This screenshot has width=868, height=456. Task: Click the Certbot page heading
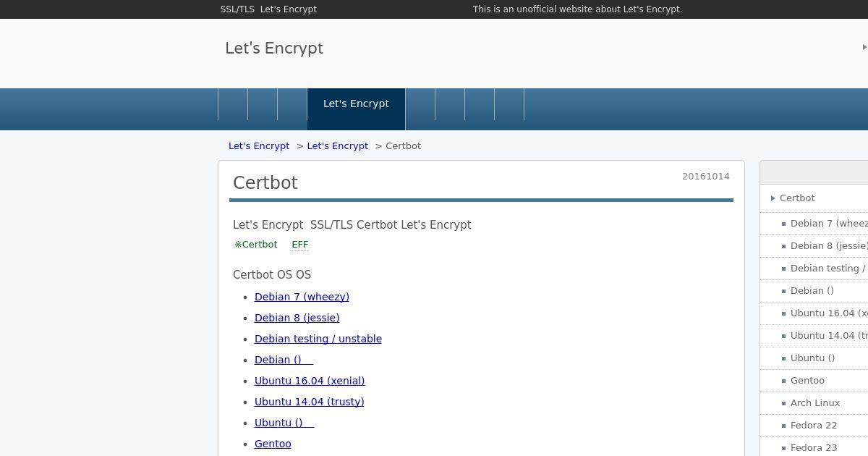coord(265,183)
